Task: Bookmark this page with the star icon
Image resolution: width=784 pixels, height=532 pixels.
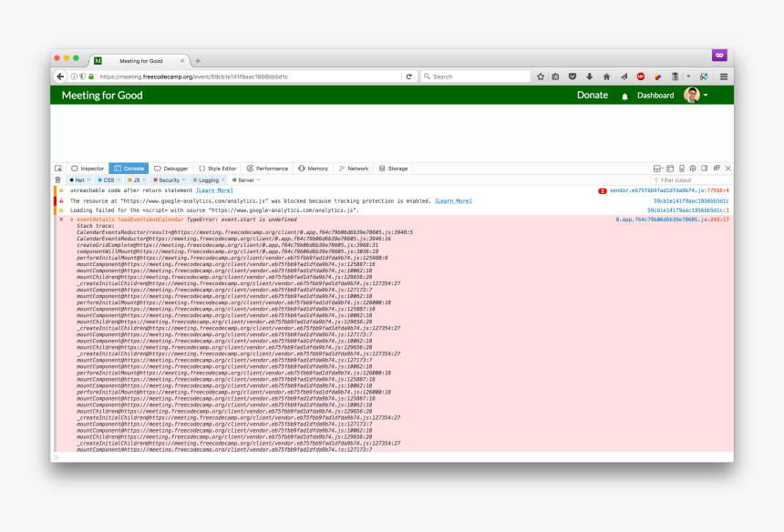Action: 541,77
